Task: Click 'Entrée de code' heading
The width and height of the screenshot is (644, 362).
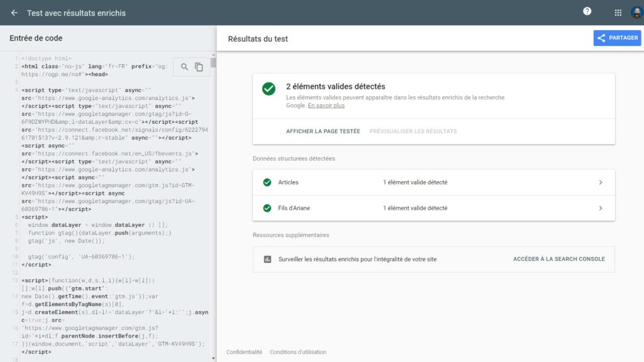Action: [x=36, y=38]
